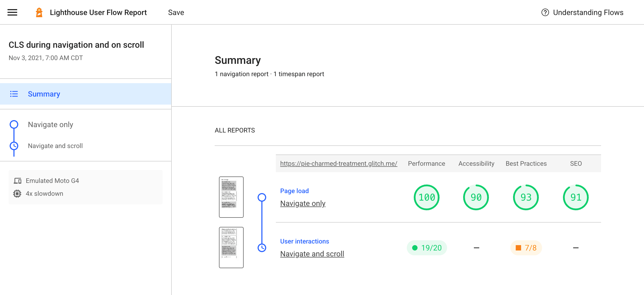Save the current Lighthouse report
Image resolution: width=644 pixels, height=295 pixels.
(176, 12)
